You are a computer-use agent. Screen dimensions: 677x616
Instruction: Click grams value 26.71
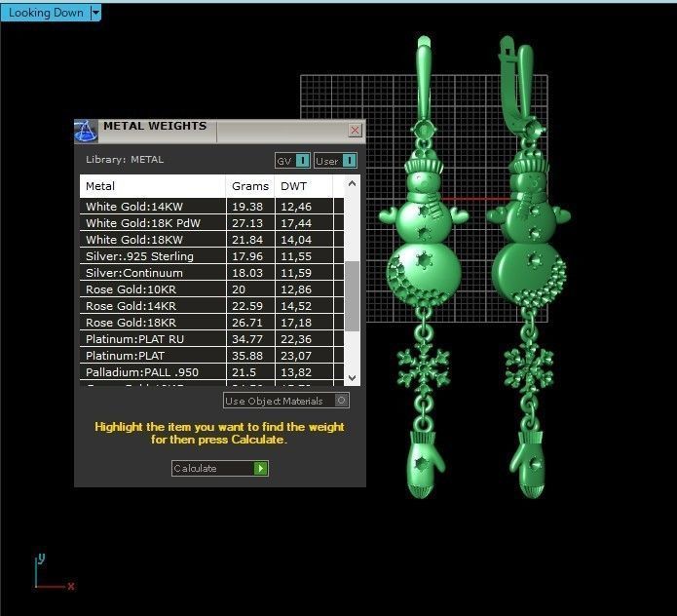click(x=247, y=323)
